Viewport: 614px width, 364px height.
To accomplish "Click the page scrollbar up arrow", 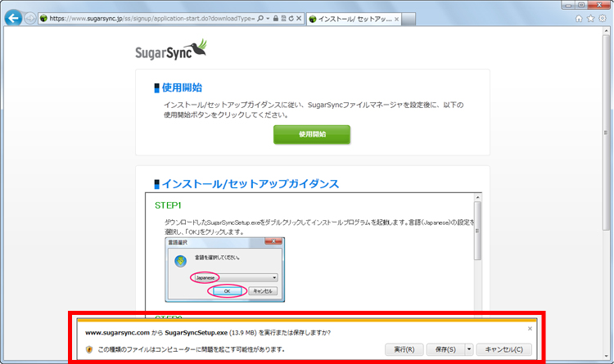I will coord(606,30).
